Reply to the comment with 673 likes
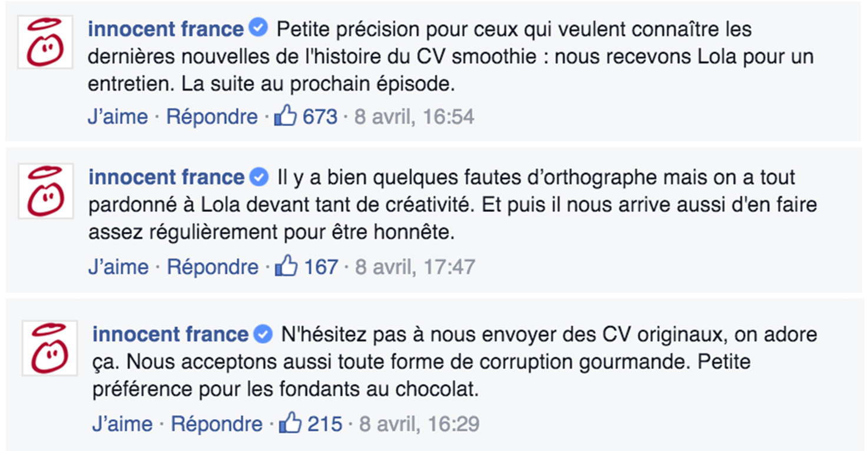Screen dimensions: 868x451 pos(212,117)
